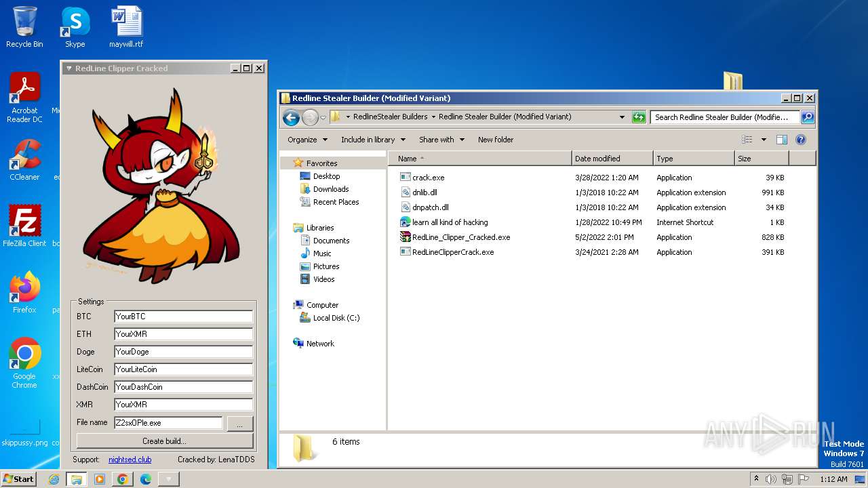This screenshot has height=488, width=868.
Task: Click the Edge taskbar icon
Action: pyautogui.click(x=146, y=479)
